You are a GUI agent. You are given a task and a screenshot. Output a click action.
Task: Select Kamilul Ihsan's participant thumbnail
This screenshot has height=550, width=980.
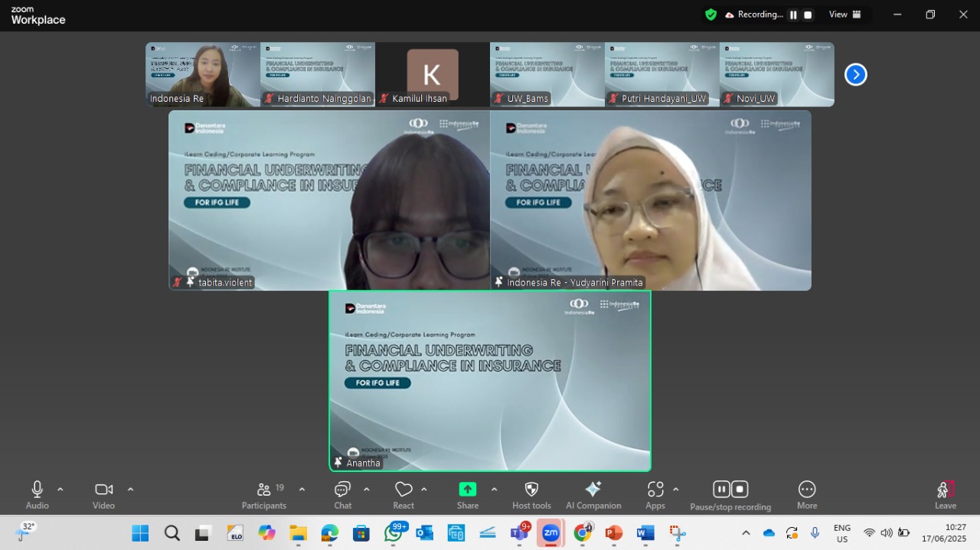433,74
